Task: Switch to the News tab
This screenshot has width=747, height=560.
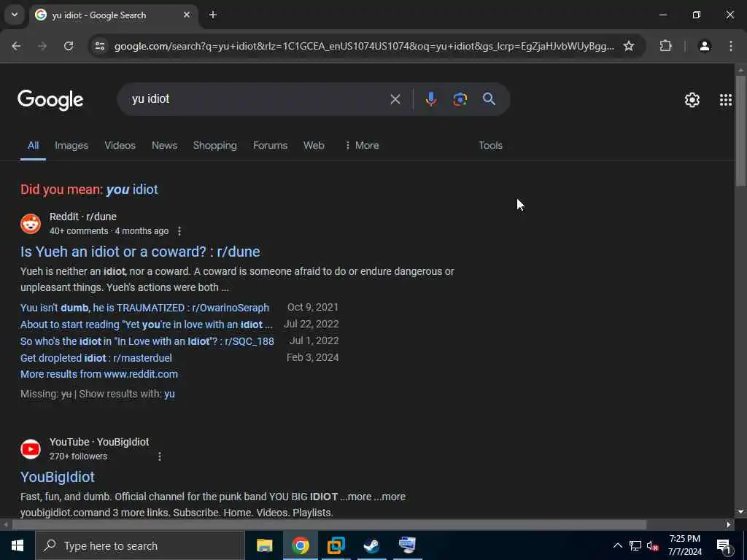Action: click(164, 145)
